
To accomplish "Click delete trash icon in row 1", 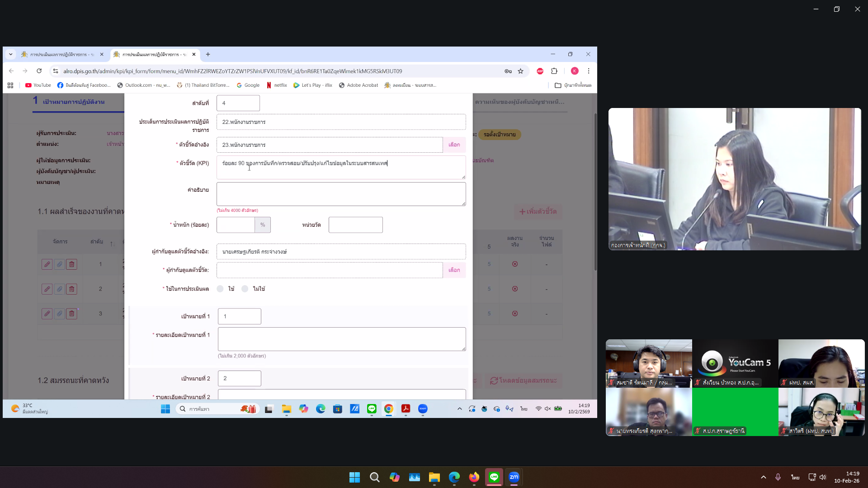I will (71, 264).
